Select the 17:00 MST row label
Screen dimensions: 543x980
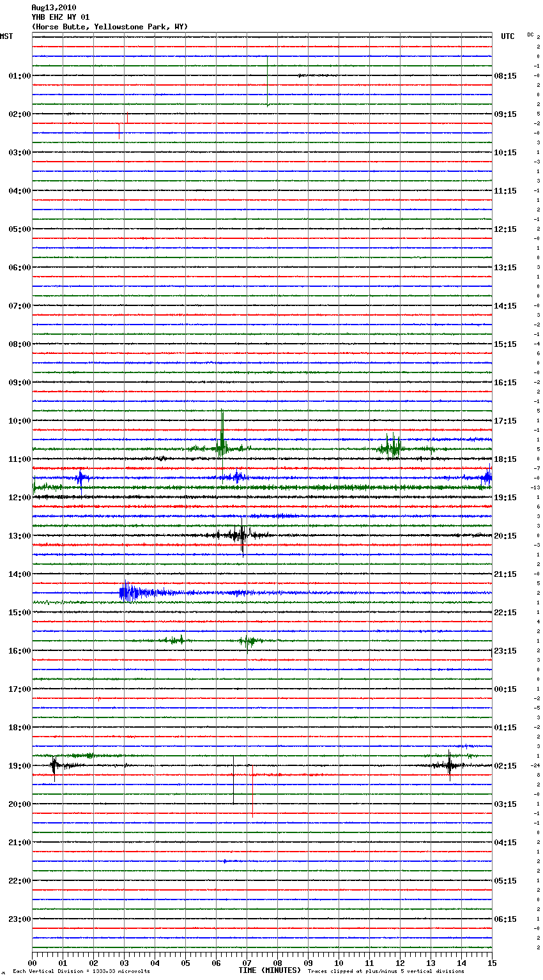tap(20, 689)
